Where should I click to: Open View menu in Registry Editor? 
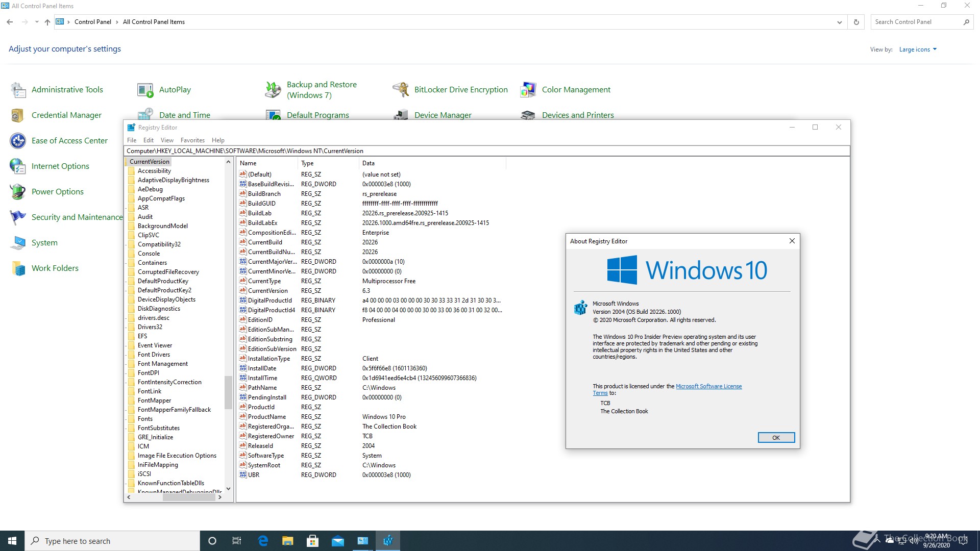[167, 140]
